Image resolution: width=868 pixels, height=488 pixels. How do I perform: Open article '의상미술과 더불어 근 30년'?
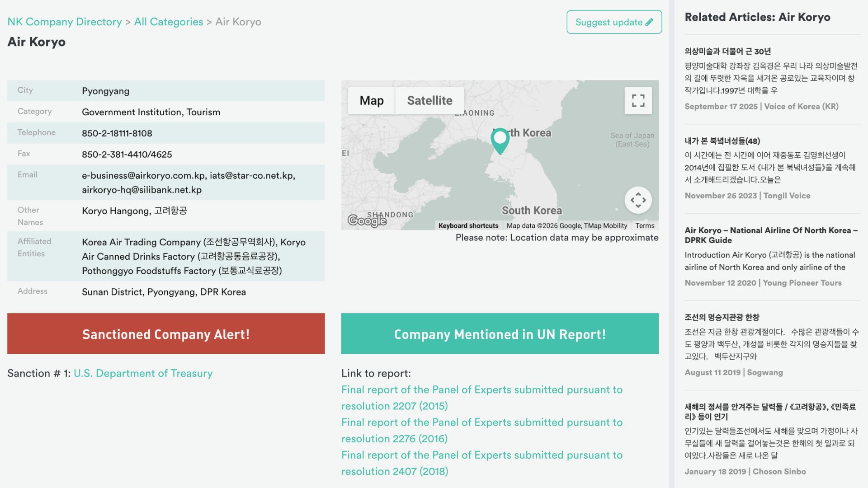pos(727,51)
